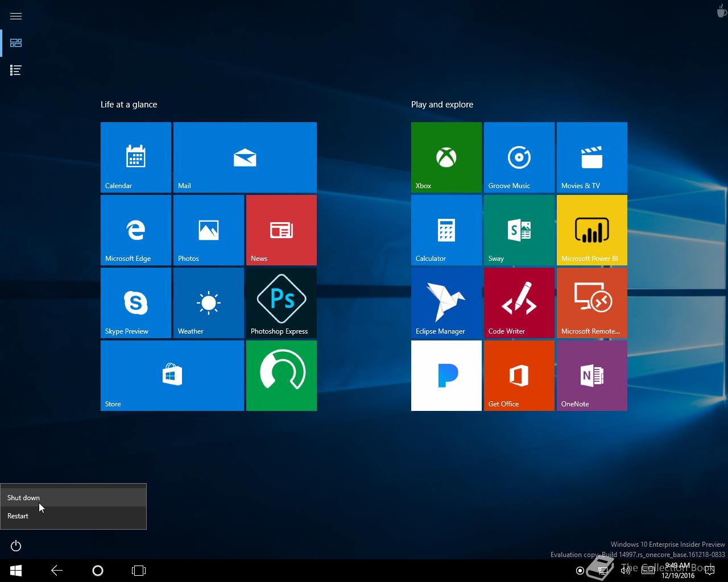Tap the taskbar Back arrow
This screenshot has width=728, height=582.
click(57, 571)
